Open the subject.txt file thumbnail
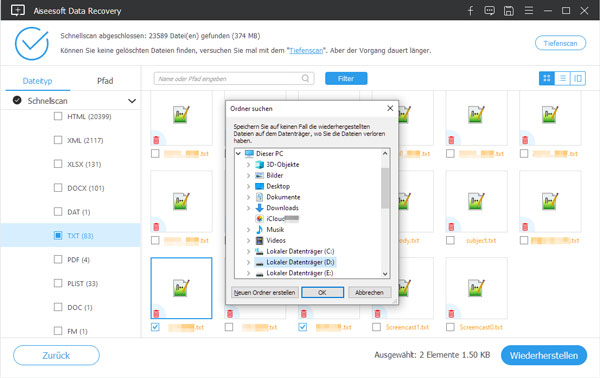 [x=476, y=202]
